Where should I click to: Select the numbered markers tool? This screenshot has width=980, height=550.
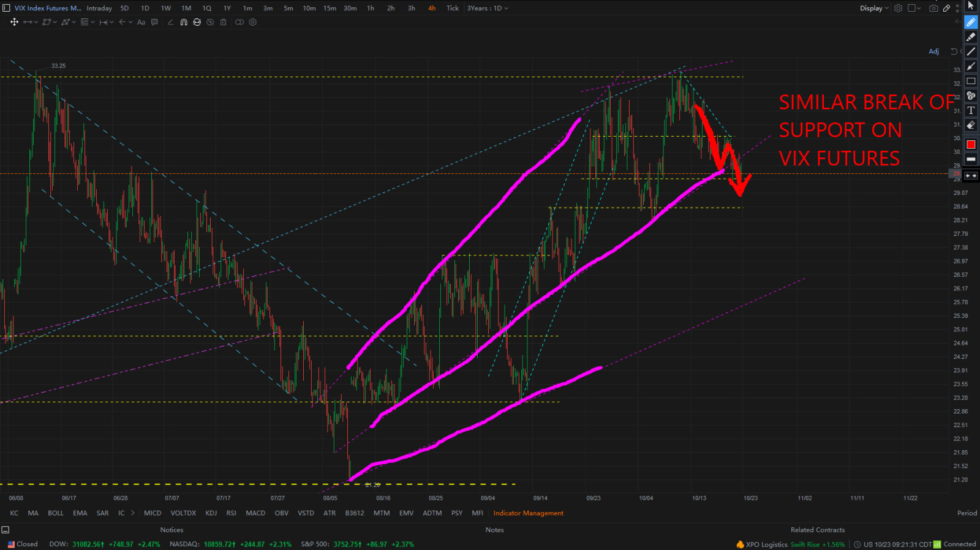[x=971, y=96]
